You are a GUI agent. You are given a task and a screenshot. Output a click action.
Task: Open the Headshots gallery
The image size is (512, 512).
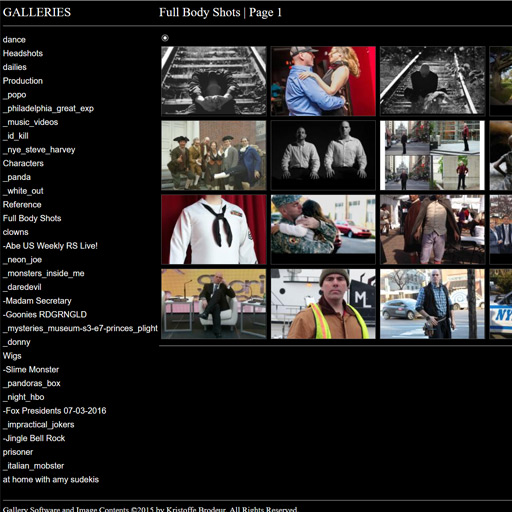point(23,53)
